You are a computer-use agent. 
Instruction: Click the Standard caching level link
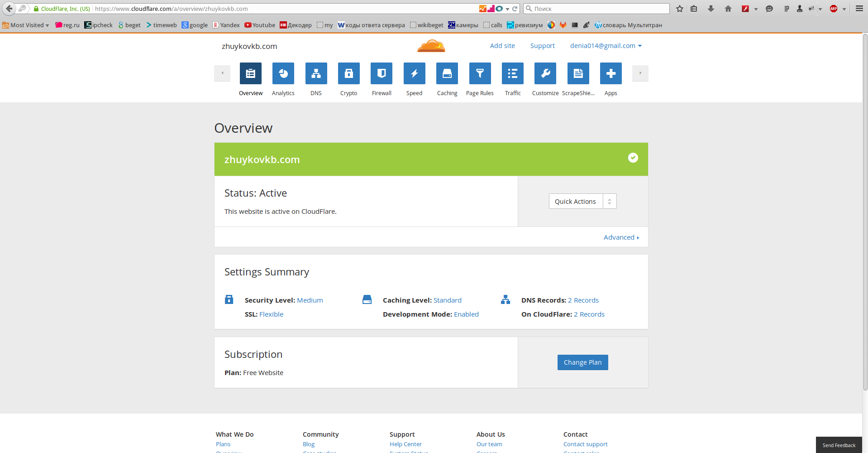(448, 300)
